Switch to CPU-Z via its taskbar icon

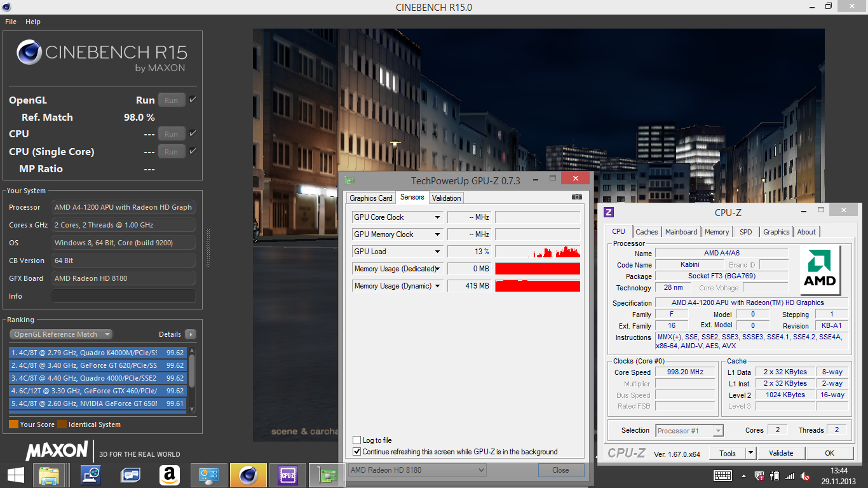(x=287, y=475)
